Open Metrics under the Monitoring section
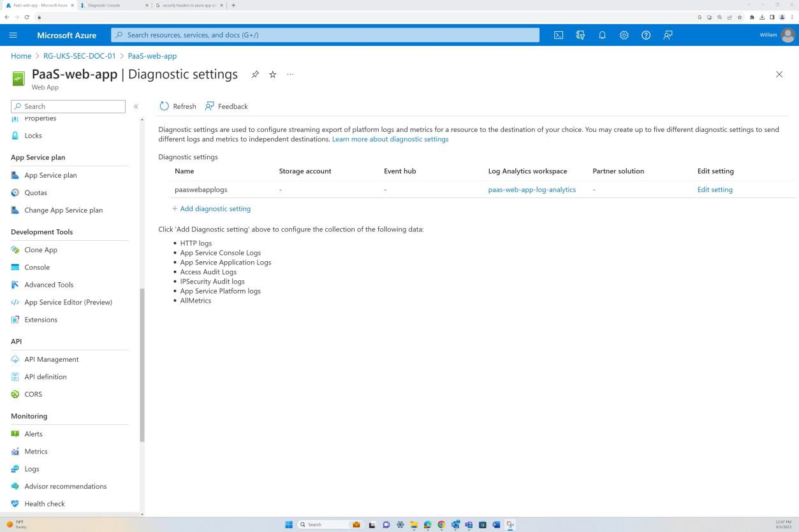Screen dimensions: 799x532 36,451
